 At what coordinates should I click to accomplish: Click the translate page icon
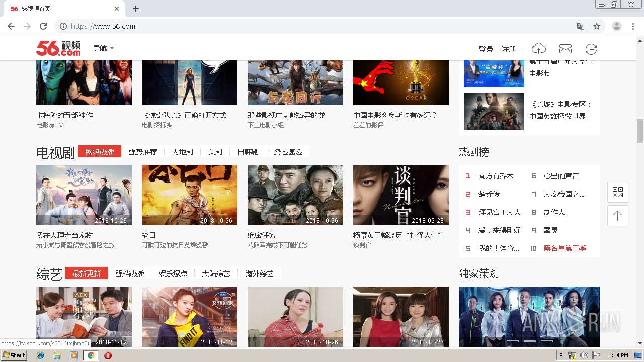click(x=581, y=26)
